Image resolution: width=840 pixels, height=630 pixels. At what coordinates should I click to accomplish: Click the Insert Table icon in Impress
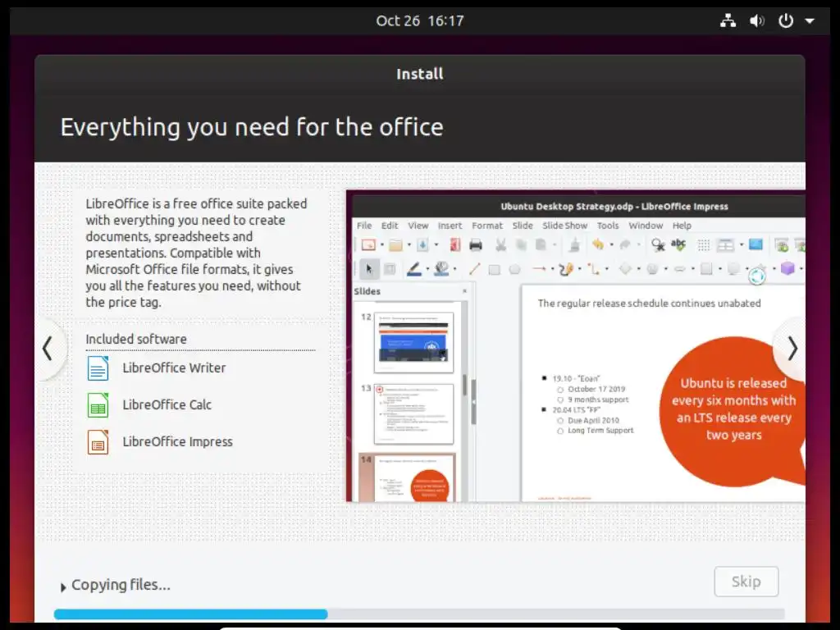point(725,245)
